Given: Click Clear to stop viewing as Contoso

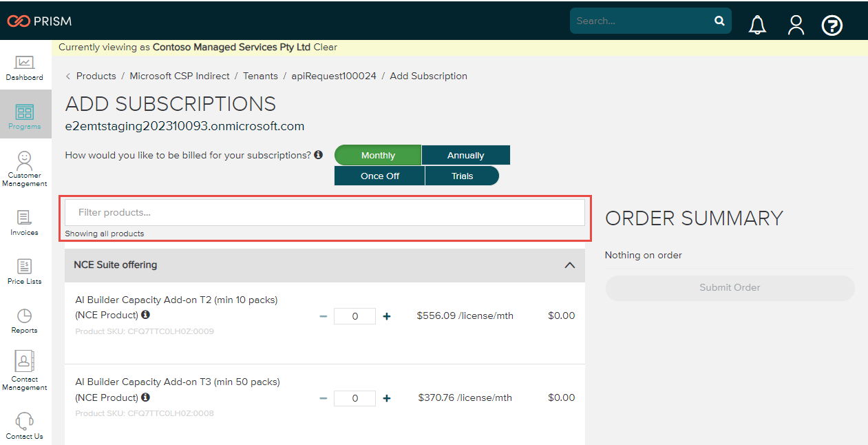Looking at the screenshot, I should (x=325, y=47).
